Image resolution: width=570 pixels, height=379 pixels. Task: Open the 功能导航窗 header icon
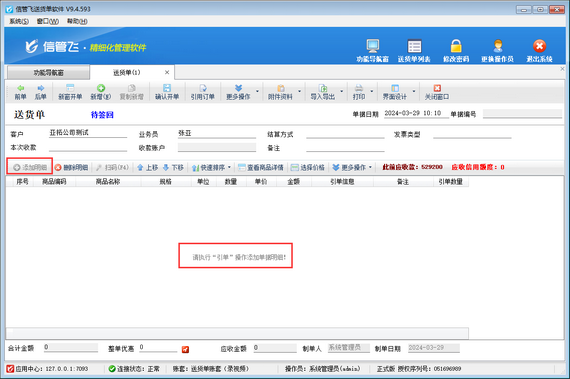373,46
